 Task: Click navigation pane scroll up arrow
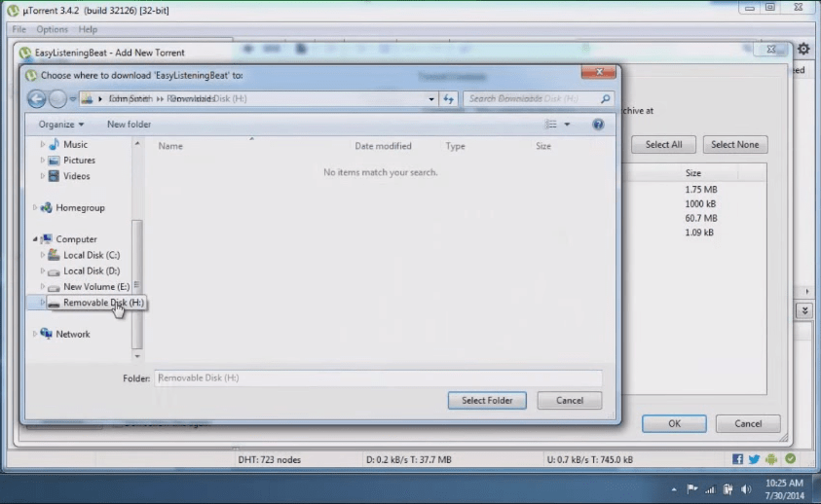[x=137, y=143]
